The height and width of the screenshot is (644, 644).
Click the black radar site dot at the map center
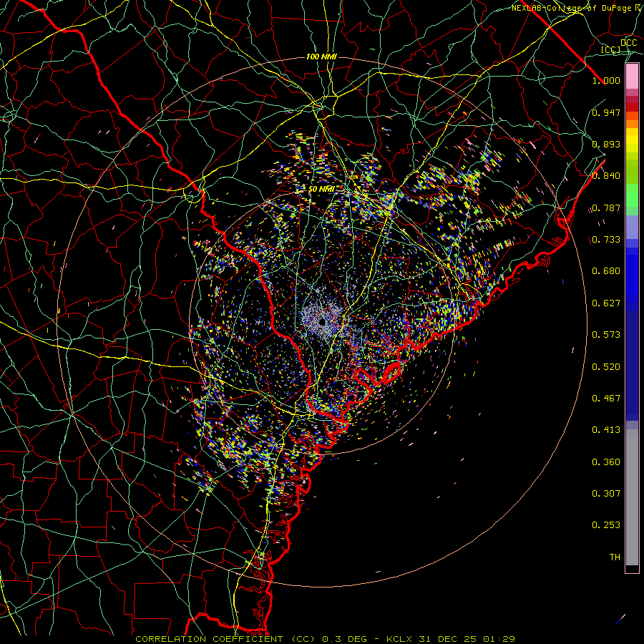[322, 322]
